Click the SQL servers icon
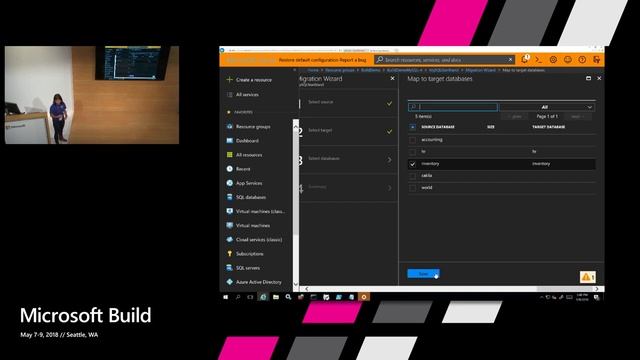Screen dimensions: 640x360 point(229,268)
